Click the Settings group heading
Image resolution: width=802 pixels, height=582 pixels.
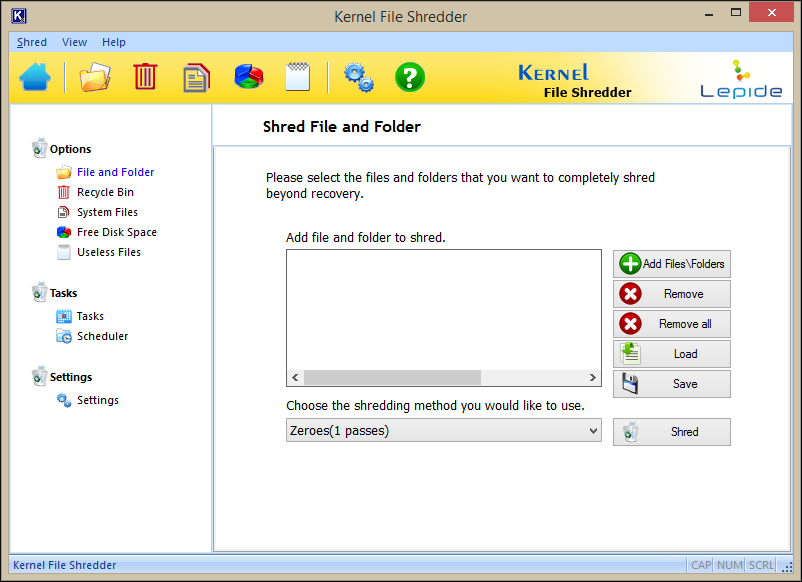coord(71,377)
